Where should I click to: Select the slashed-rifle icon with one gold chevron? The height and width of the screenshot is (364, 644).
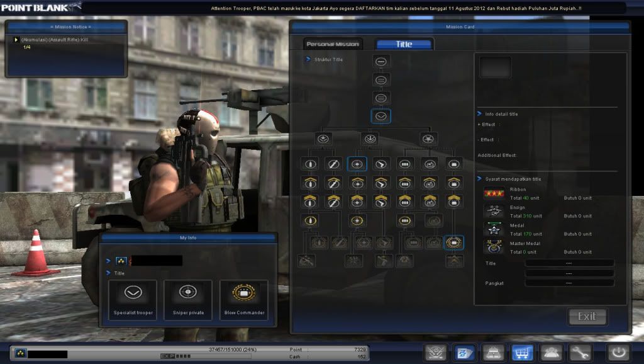tap(333, 183)
